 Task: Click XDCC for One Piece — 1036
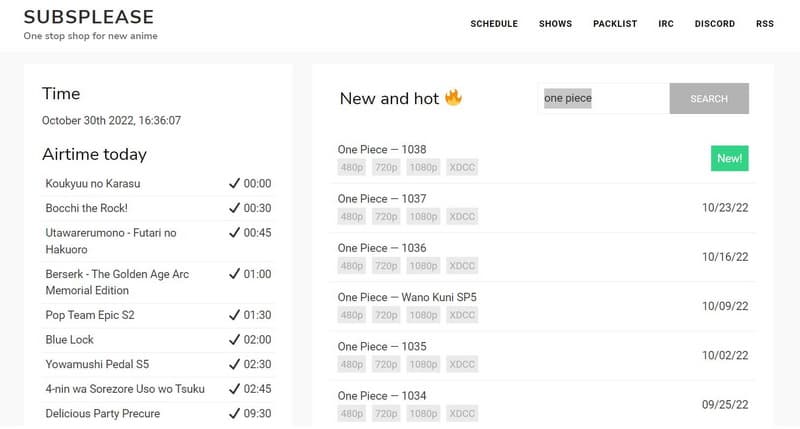tap(462, 266)
